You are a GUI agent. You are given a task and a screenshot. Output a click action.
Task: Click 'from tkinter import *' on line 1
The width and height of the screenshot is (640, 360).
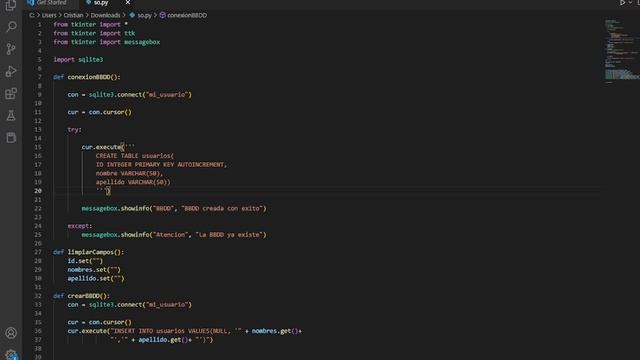click(x=91, y=24)
